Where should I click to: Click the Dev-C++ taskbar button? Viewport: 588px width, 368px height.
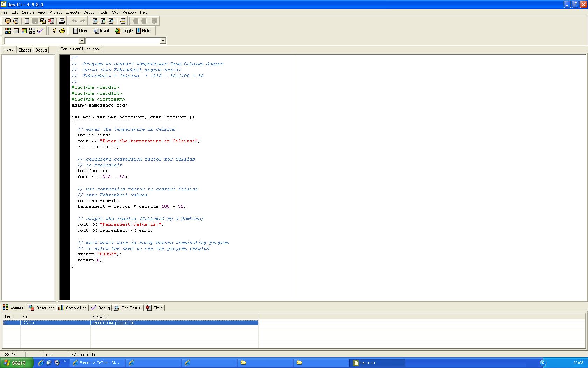(377, 363)
